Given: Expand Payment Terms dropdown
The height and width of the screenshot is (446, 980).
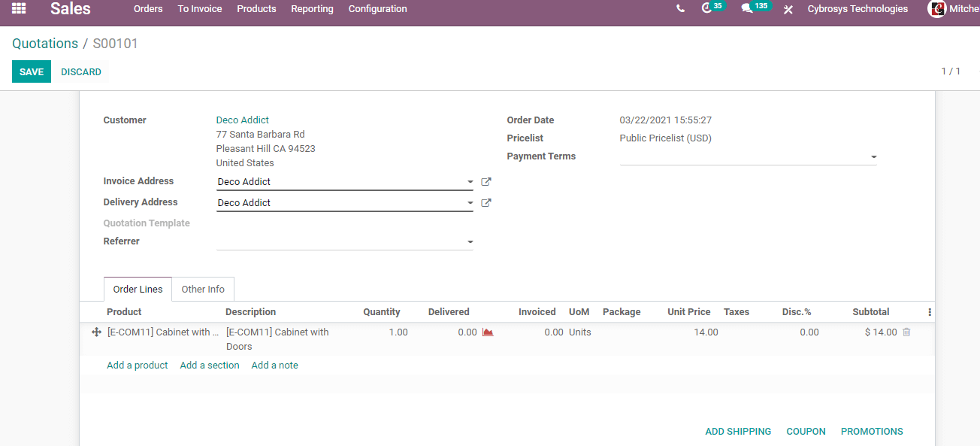Looking at the screenshot, I should [873, 157].
